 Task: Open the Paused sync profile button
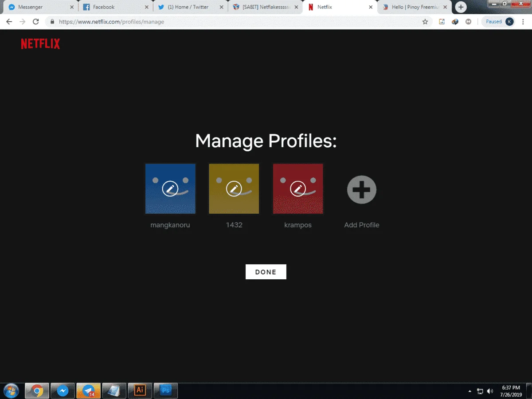coord(499,21)
